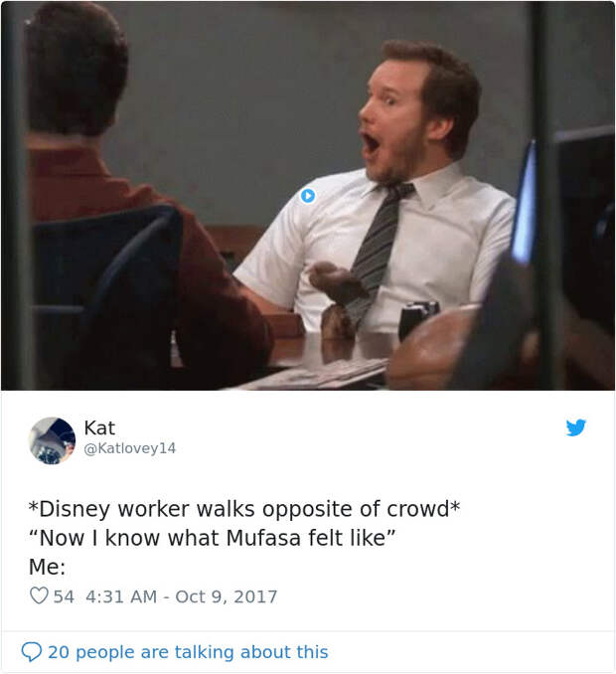
Task: Like the tweet with the heart icon
Action: tap(39, 596)
